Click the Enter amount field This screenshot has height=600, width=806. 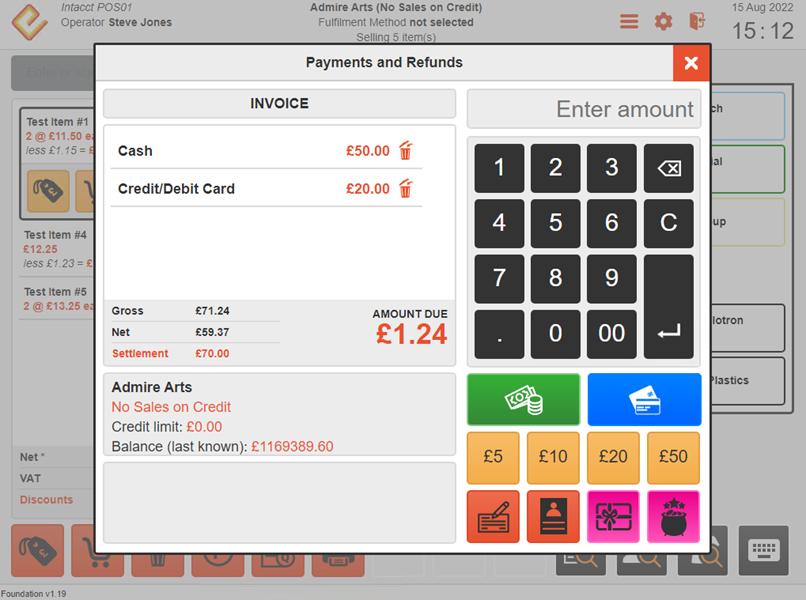click(x=584, y=109)
